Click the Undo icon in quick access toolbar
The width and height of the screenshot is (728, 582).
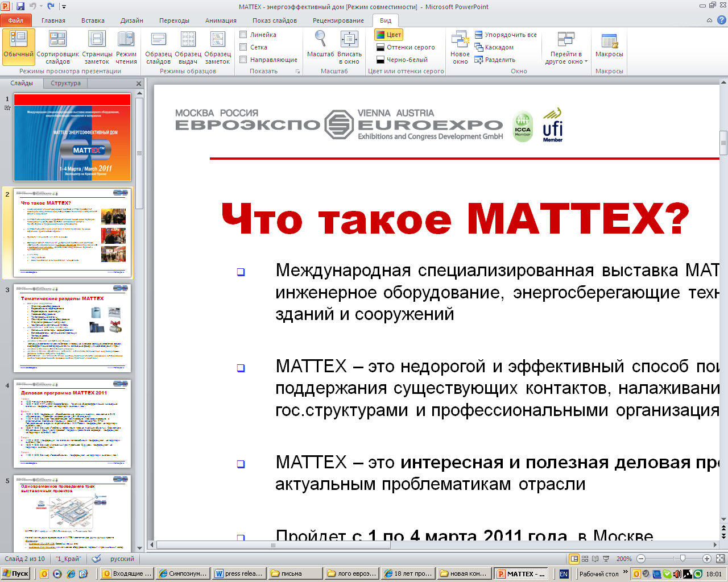pyautogui.click(x=33, y=6)
